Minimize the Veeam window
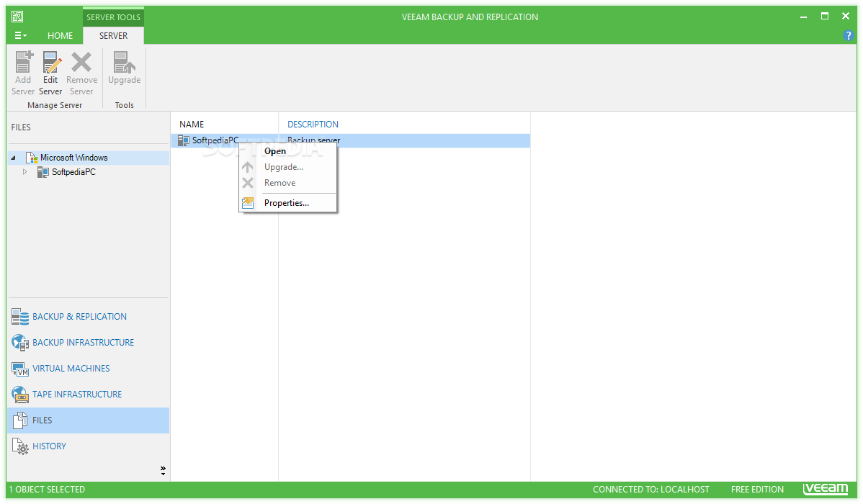Image resolution: width=863 pixels, height=504 pixels. (x=803, y=17)
